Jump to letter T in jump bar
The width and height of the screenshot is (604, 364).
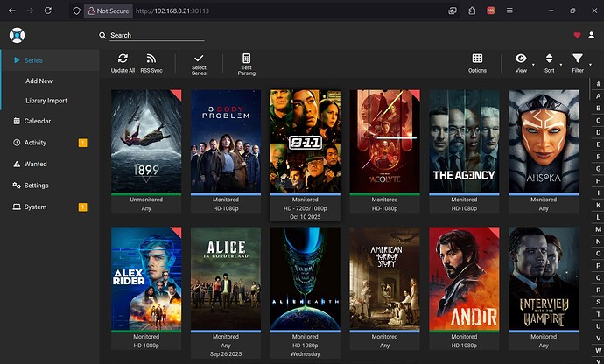click(598, 314)
